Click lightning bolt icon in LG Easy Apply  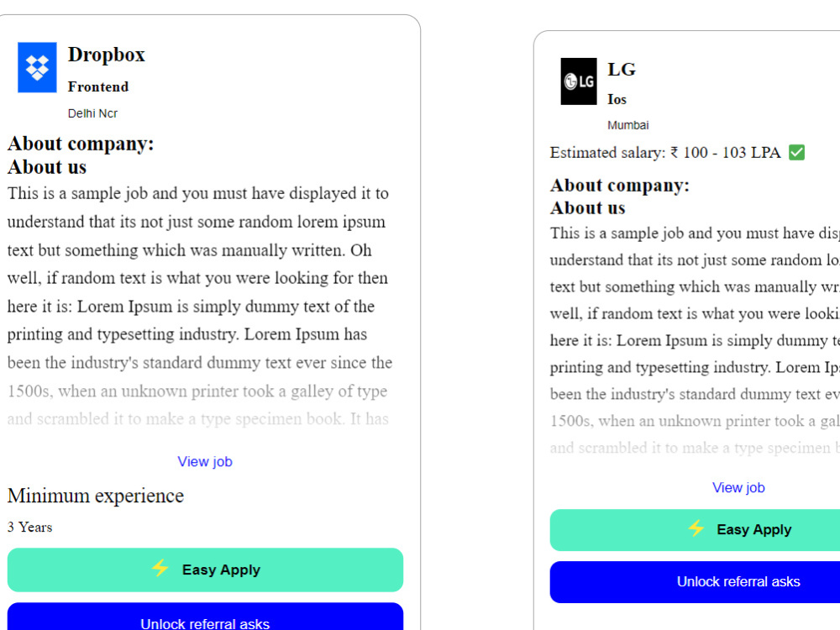point(696,528)
